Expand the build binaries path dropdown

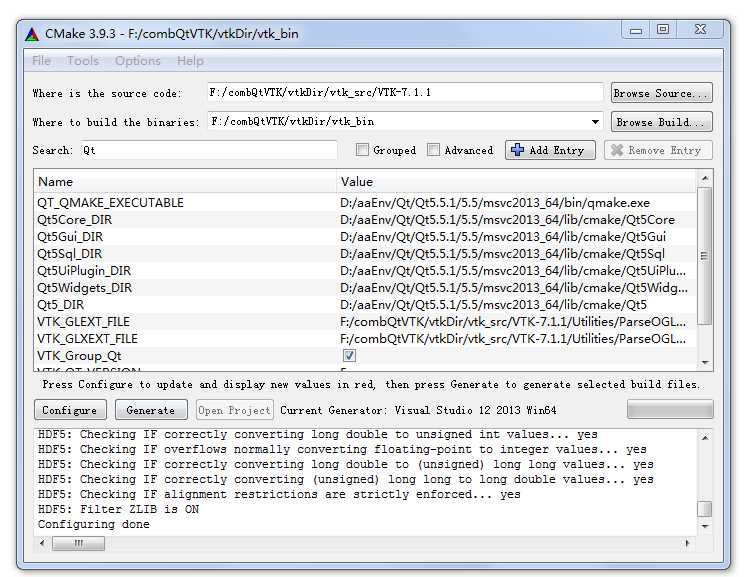(595, 122)
